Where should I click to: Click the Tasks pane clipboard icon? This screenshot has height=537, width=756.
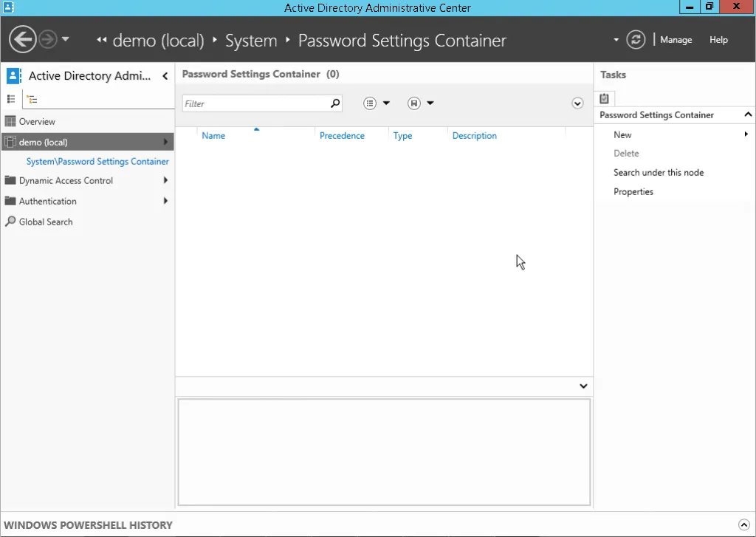(604, 98)
